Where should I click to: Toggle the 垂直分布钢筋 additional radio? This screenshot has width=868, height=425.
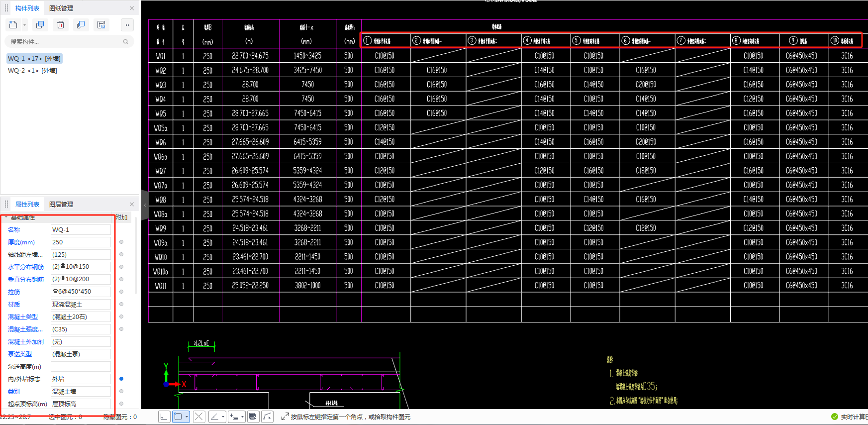tap(121, 280)
